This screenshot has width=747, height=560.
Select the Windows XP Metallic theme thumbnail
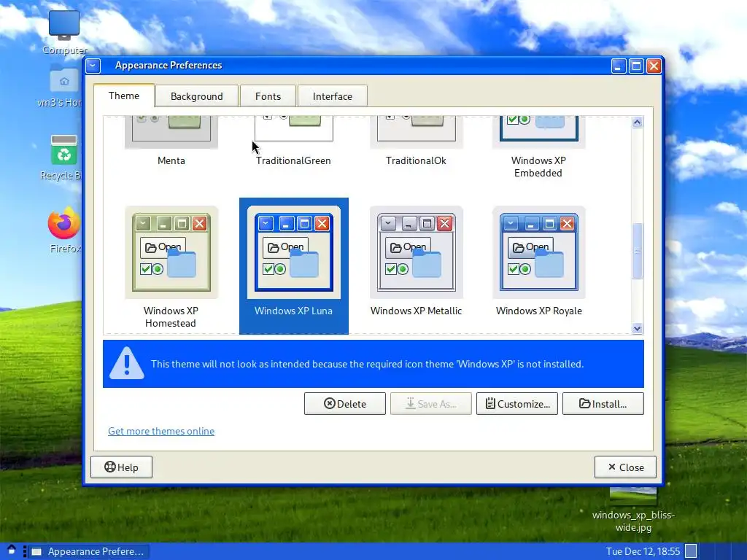pyautogui.click(x=417, y=252)
